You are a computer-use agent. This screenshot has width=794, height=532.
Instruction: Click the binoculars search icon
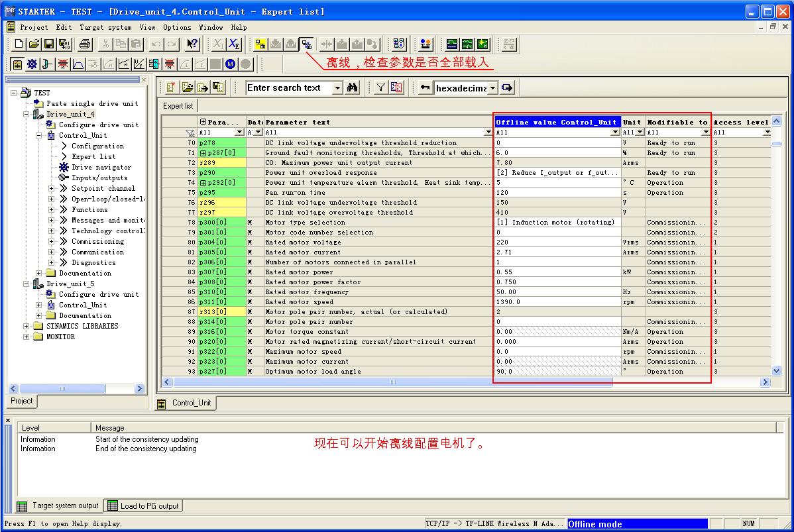[x=353, y=87]
